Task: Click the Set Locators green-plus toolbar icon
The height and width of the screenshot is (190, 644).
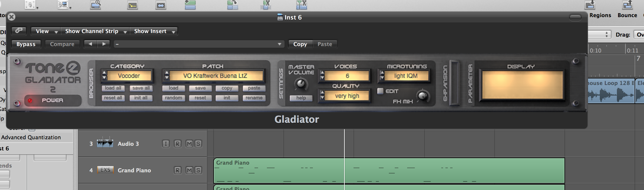Action: pyautogui.click(x=190, y=4)
